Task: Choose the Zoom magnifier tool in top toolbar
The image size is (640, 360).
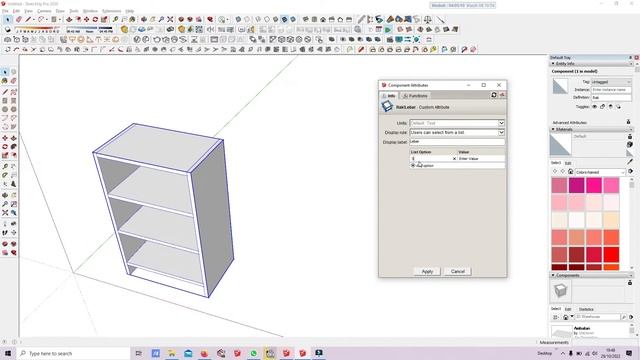Action: pyautogui.click(x=161, y=19)
